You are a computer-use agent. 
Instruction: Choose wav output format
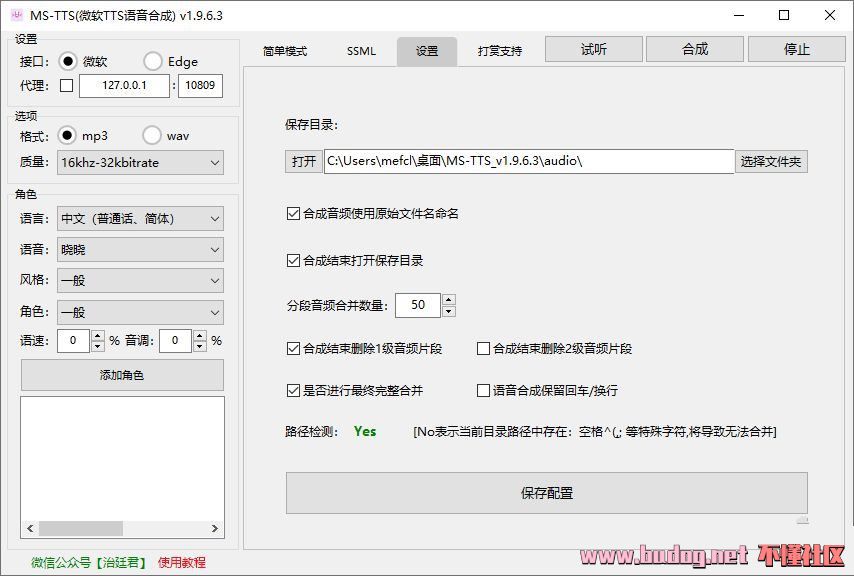[x=152, y=135]
